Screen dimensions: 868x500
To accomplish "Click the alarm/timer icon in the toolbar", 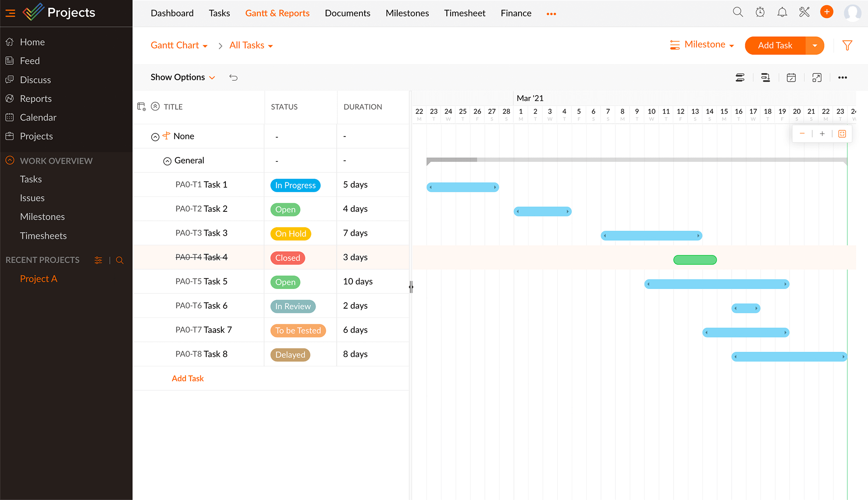I will 761,13.
